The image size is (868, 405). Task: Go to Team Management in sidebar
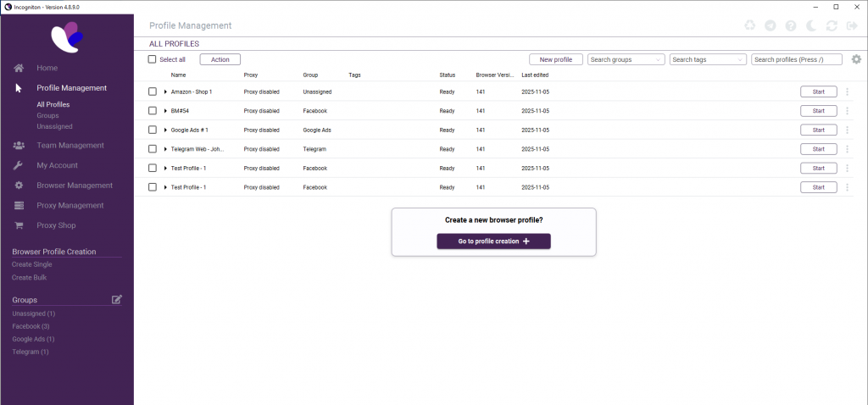70,145
